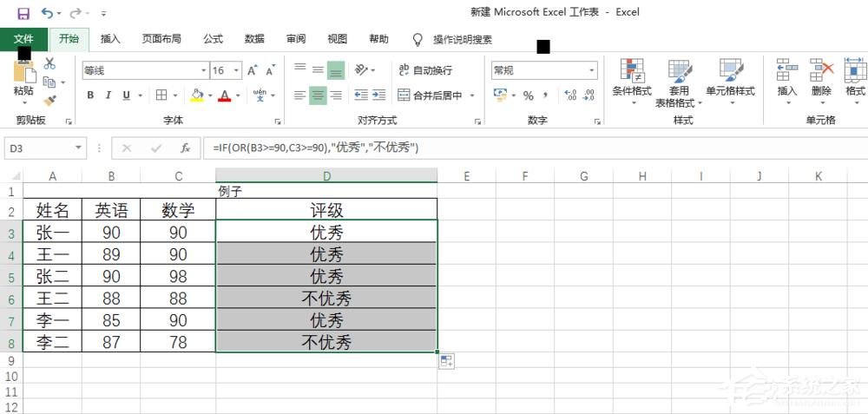Screen dimensions: 868x414
Task: Click the decrease indent icon
Action: 361,95
